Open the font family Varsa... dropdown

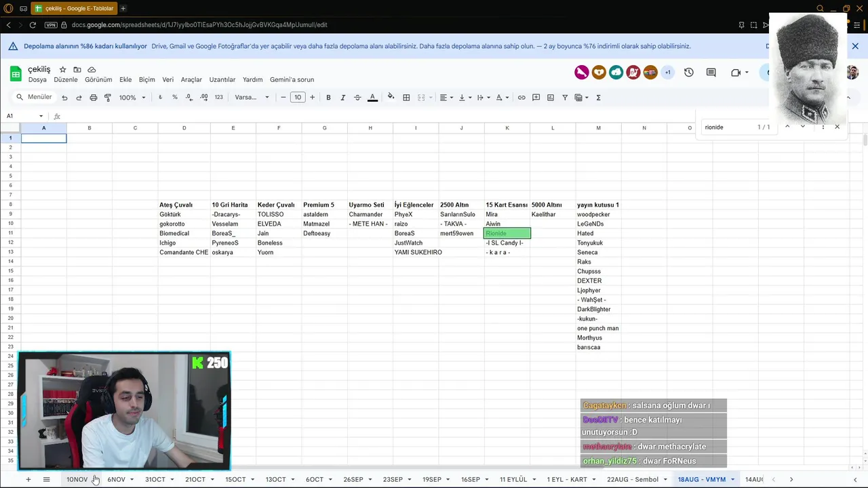[252, 98]
